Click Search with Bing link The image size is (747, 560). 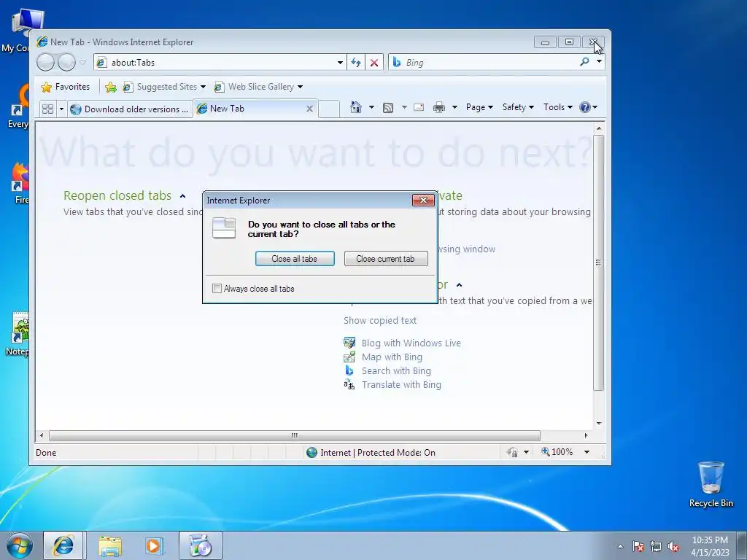coord(396,370)
